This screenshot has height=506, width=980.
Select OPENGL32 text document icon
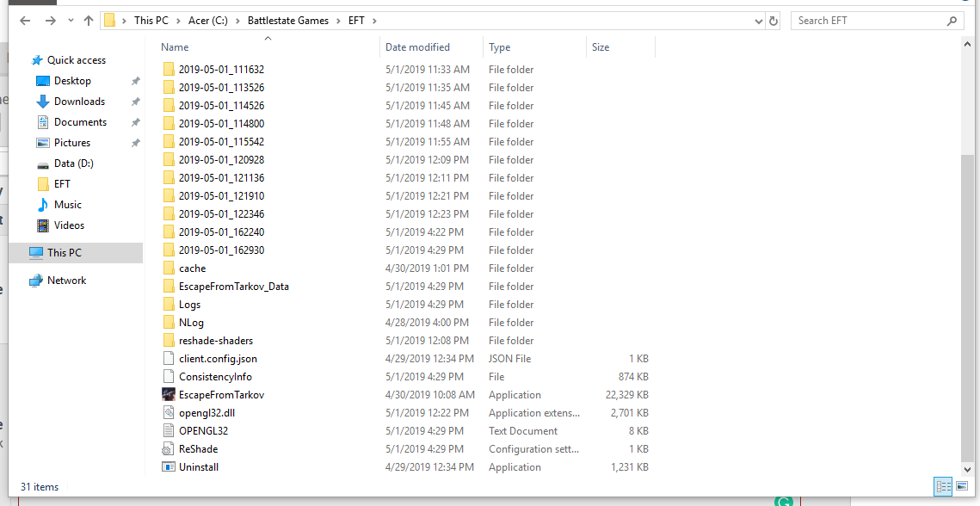tap(168, 431)
